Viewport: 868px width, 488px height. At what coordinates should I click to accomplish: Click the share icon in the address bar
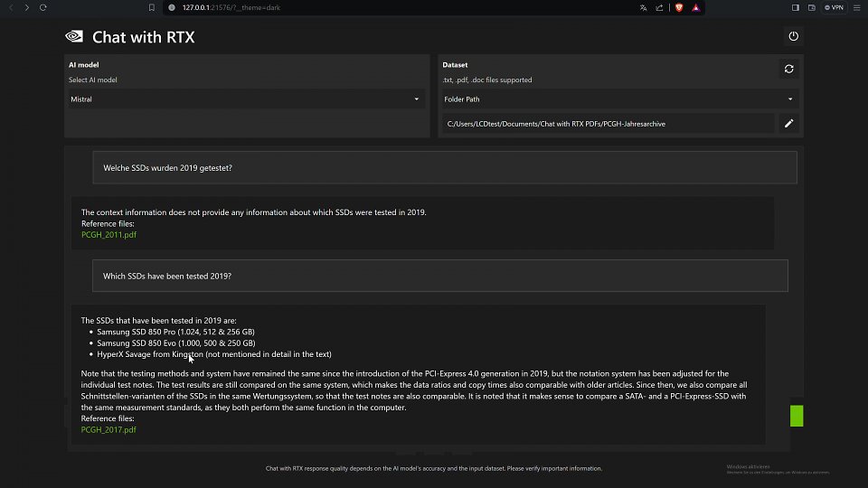tap(659, 8)
